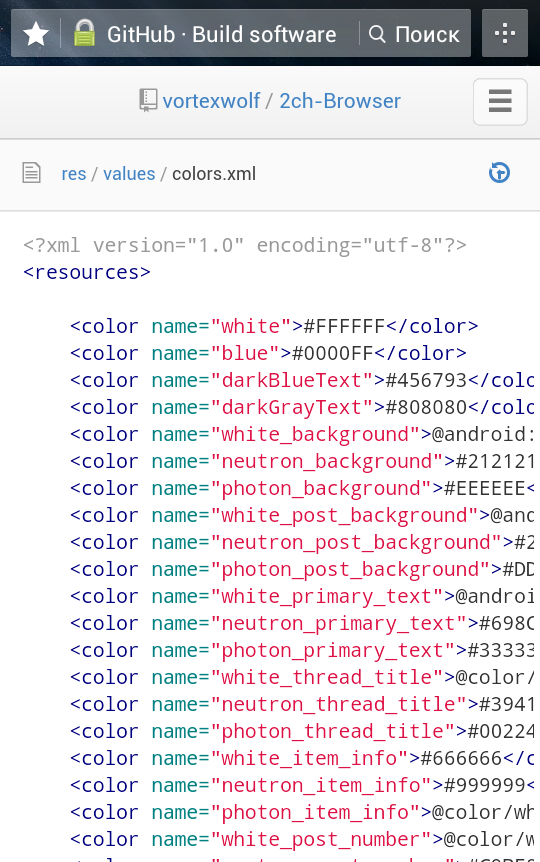
Task: Expand the GitHub hamburger menu
Action: (500, 102)
